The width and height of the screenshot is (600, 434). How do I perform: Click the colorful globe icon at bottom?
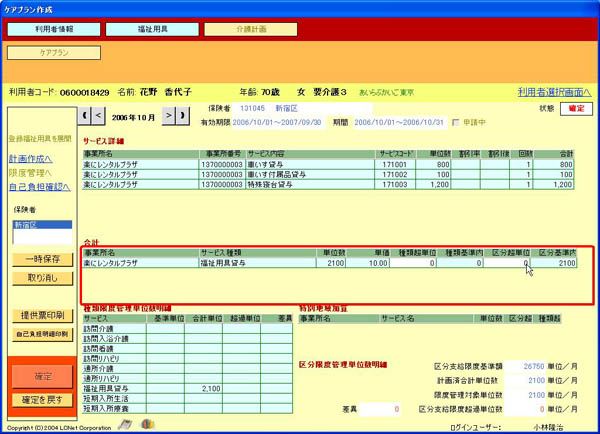pyautogui.click(x=147, y=424)
